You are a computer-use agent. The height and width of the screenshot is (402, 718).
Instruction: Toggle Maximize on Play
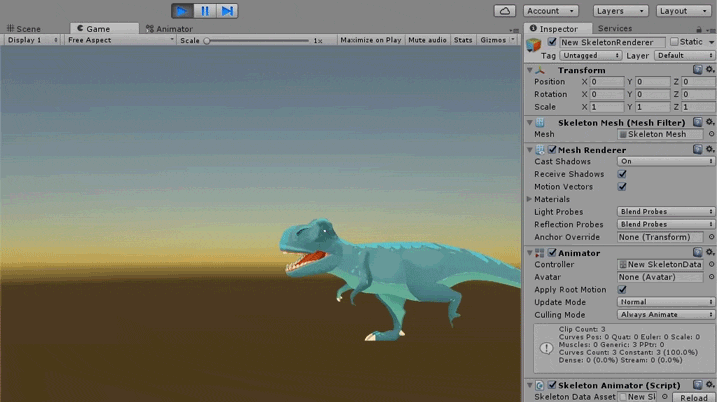click(x=370, y=40)
